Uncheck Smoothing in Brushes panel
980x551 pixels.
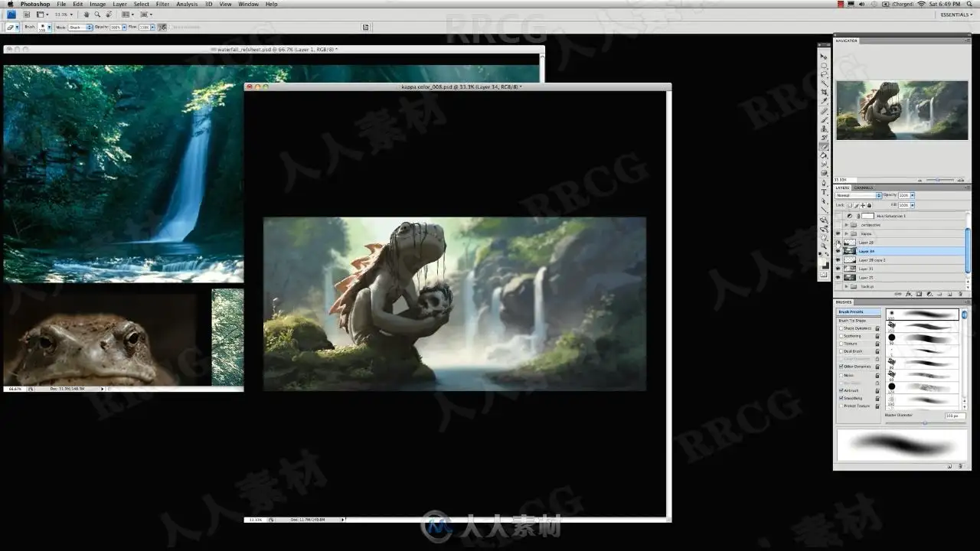tap(841, 398)
